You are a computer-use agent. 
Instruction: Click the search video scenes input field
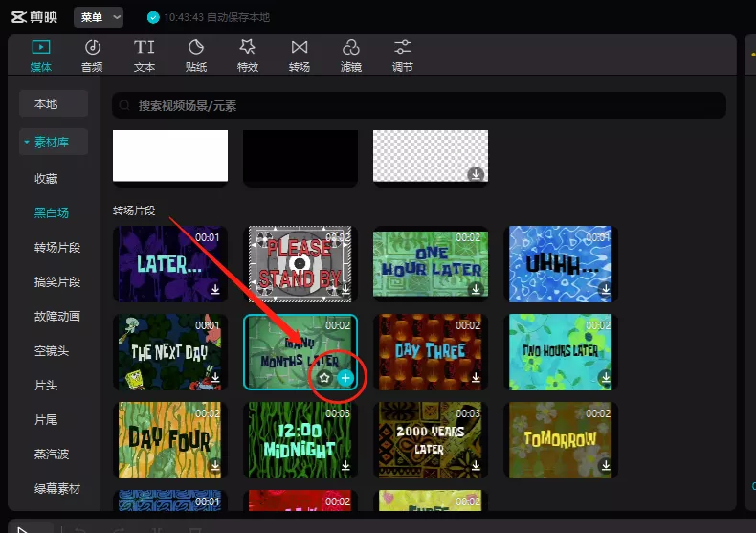pos(419,105)
